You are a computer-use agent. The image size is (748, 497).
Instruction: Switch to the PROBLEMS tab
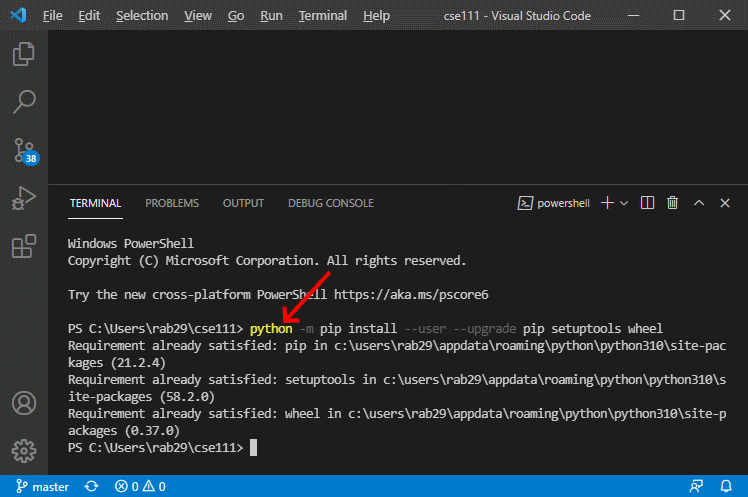(172, 203)
